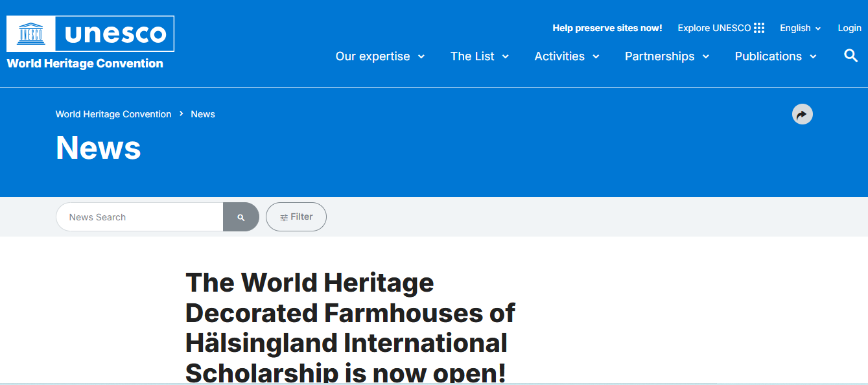The width and height of the screenshot is (868, 385).
Task: Click the Login link
Action: 849,28
